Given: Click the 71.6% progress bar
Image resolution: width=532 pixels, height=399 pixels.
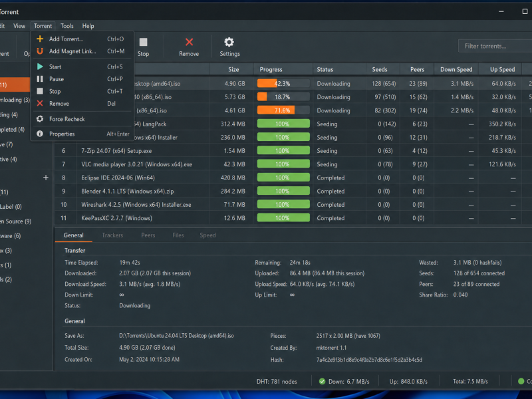Looking at the screenshot, I should (283, 110).
